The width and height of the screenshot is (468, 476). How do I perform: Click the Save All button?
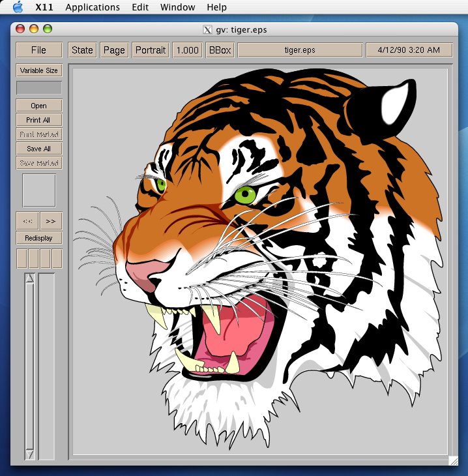click(x=39, y=149)
